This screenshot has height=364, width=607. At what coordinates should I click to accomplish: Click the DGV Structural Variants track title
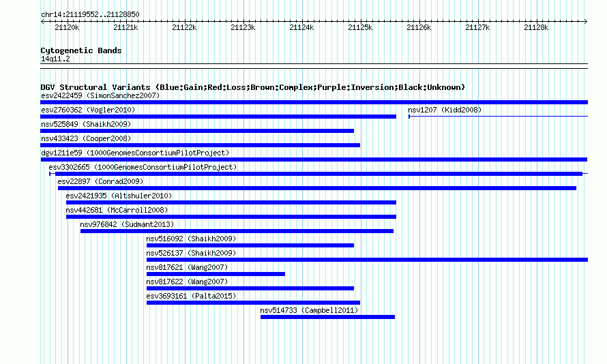(253, 87)
